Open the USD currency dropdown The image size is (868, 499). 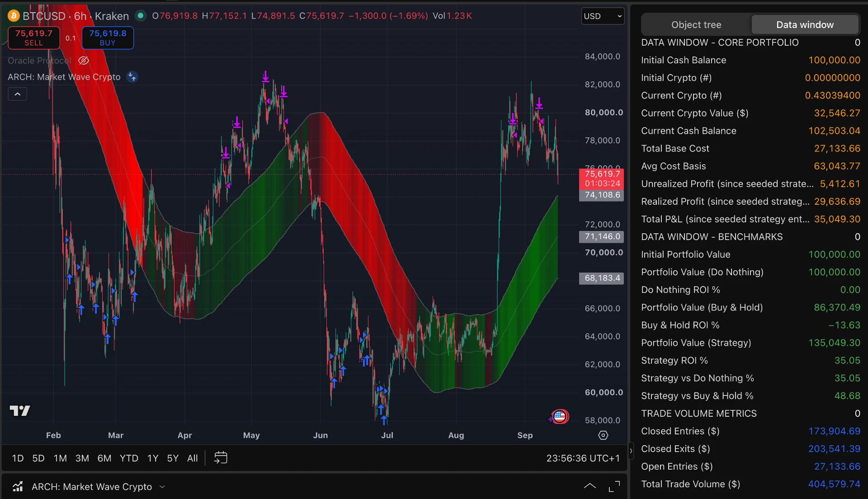[x=603, y=16]
